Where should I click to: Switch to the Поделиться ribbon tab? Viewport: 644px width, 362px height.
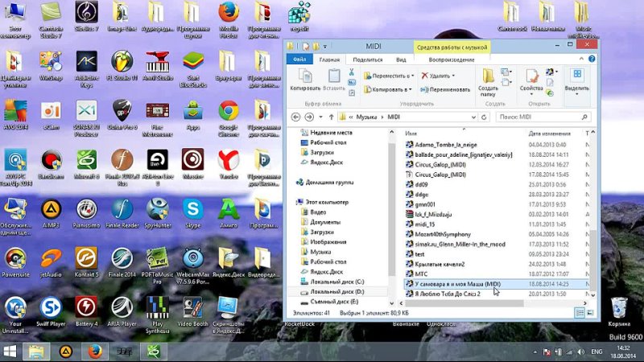coord(368,60)
